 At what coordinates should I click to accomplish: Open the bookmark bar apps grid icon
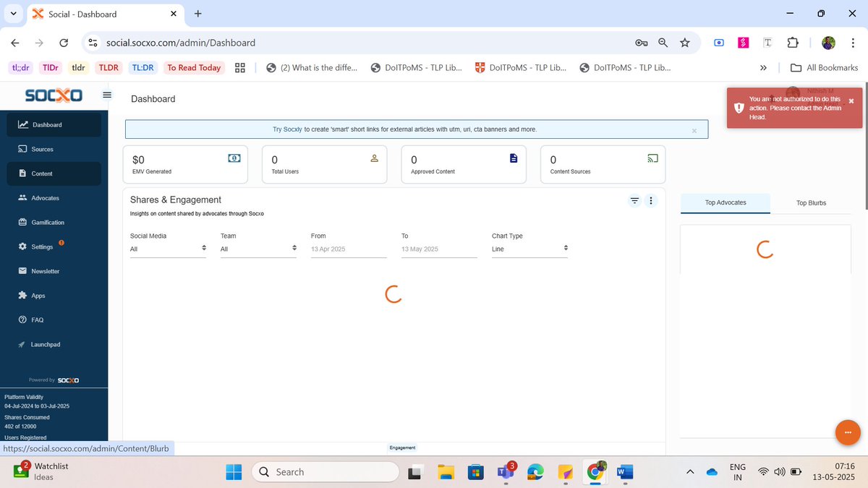240,67
